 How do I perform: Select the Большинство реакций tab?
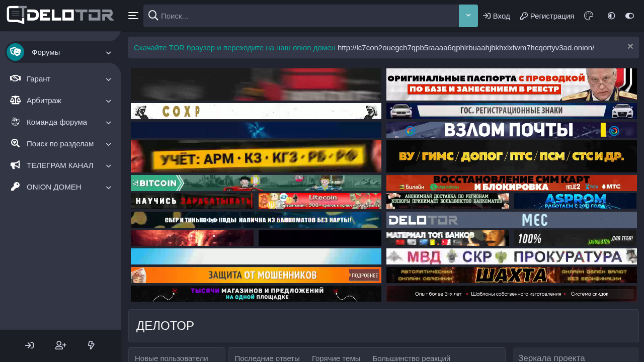(412, 358)
